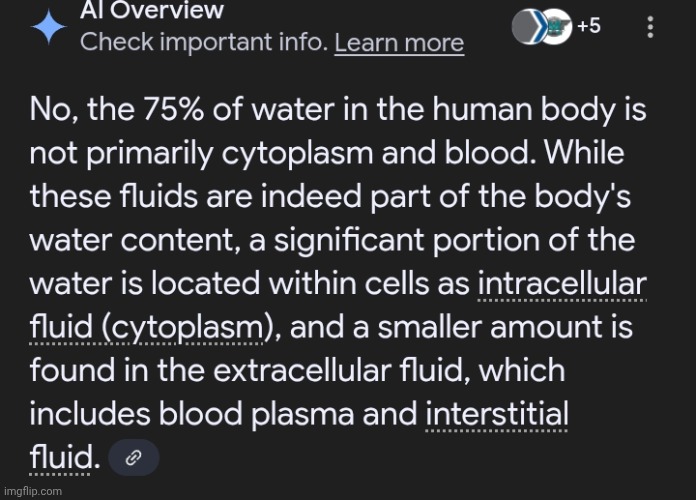Click the "AI Overview" heading
696x500 pixels.
tap(151, 10)
